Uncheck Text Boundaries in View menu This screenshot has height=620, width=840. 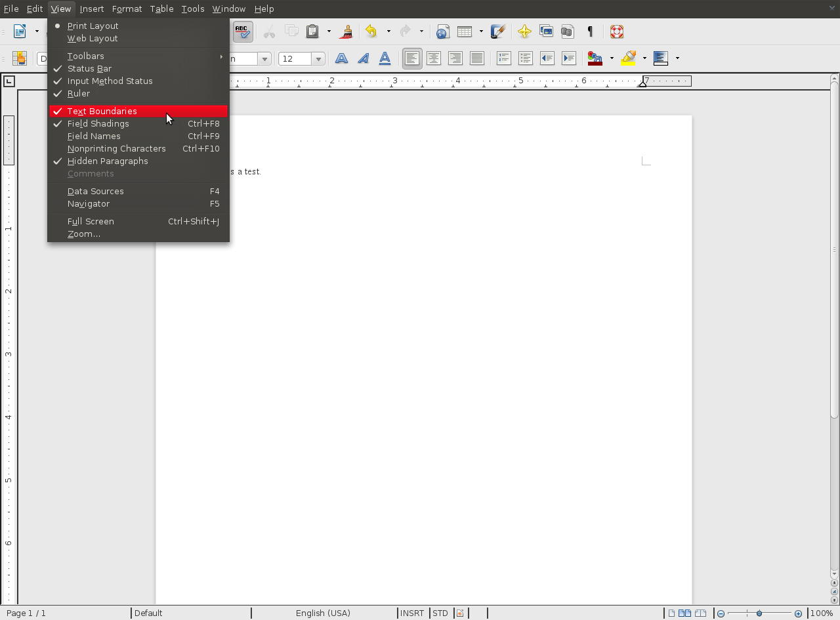coord(102,112)
